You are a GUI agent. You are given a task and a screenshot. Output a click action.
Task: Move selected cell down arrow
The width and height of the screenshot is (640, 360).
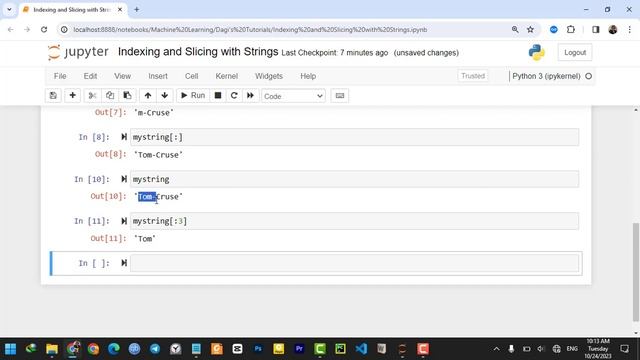pyautogui.click(x=165, y=96)
